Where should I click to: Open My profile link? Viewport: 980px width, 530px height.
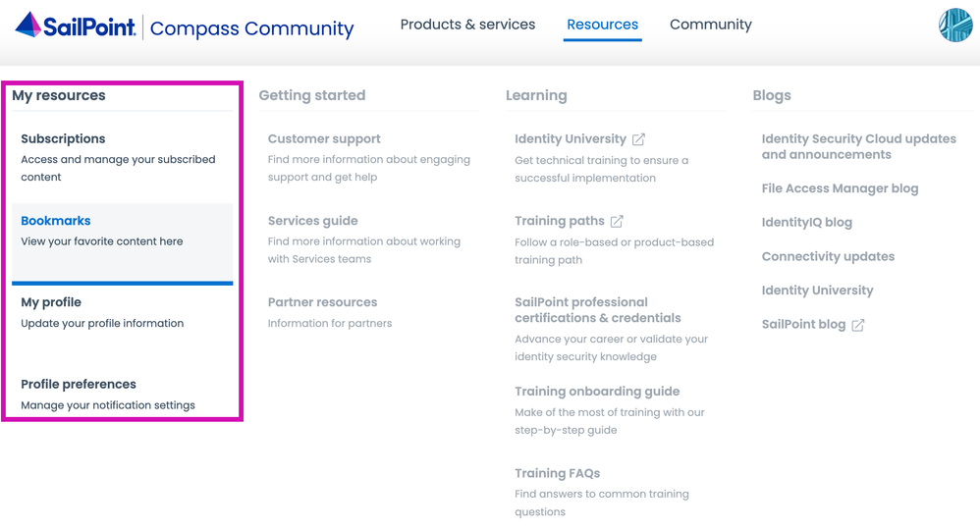point(51,302)
